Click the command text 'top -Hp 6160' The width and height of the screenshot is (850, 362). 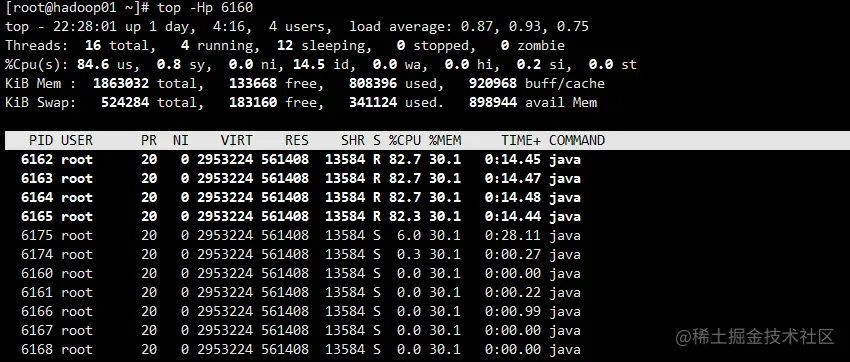tap(205, 8)
